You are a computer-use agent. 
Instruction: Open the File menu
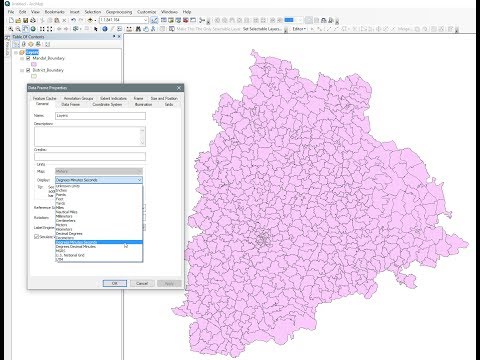click(11, 12)
